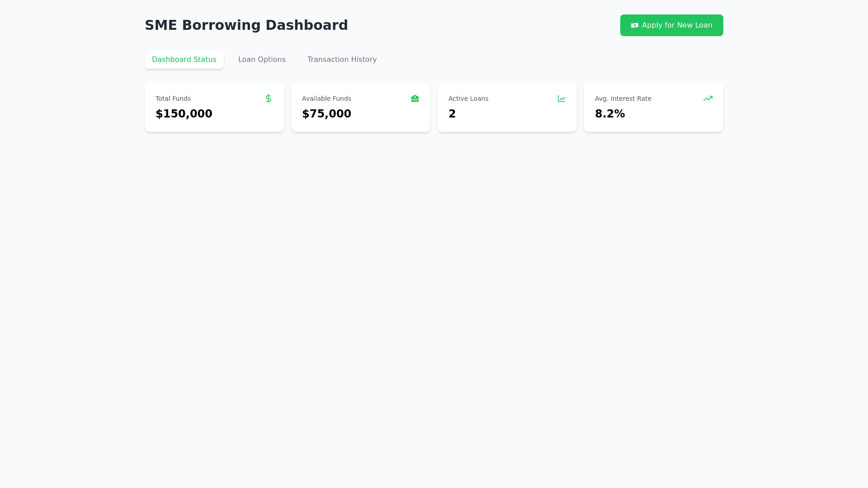
Task: Click the Total Funds label
Action: (x=173, y=99)
